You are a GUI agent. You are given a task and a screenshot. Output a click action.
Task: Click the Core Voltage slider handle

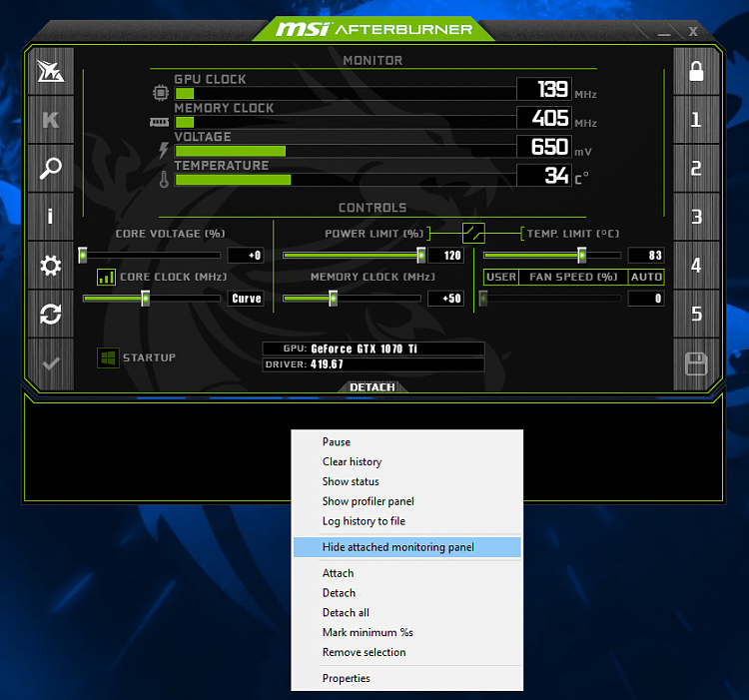(x=83, y=256)
